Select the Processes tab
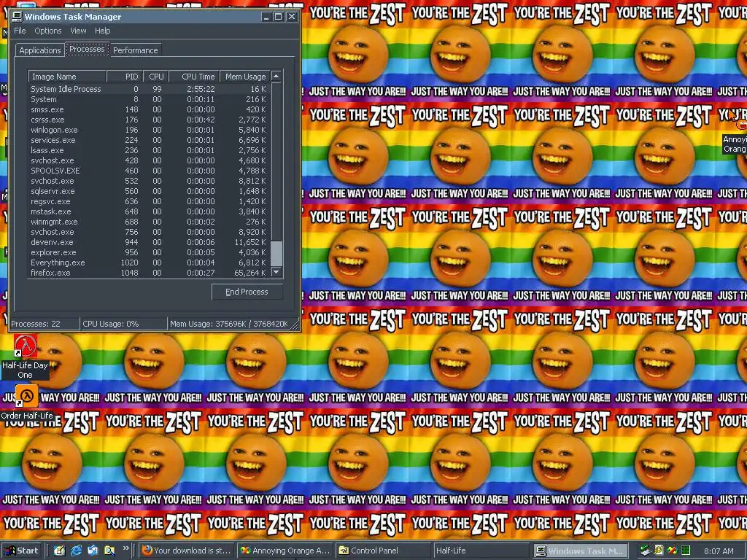 click(87, 49)
